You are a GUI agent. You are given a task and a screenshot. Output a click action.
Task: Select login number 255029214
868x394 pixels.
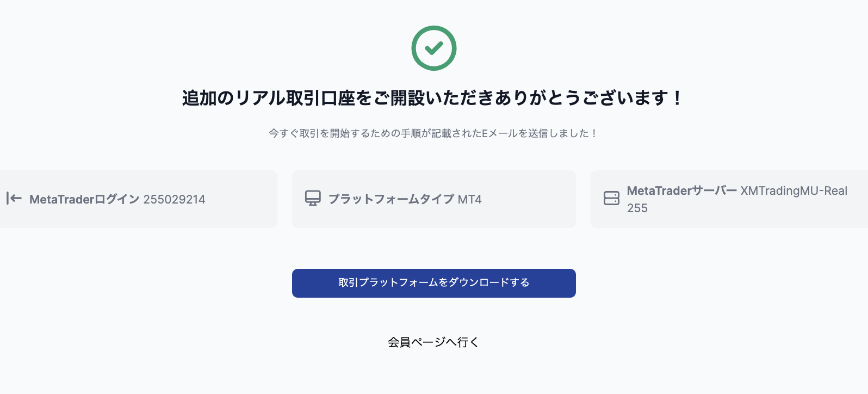coord(174,199)
